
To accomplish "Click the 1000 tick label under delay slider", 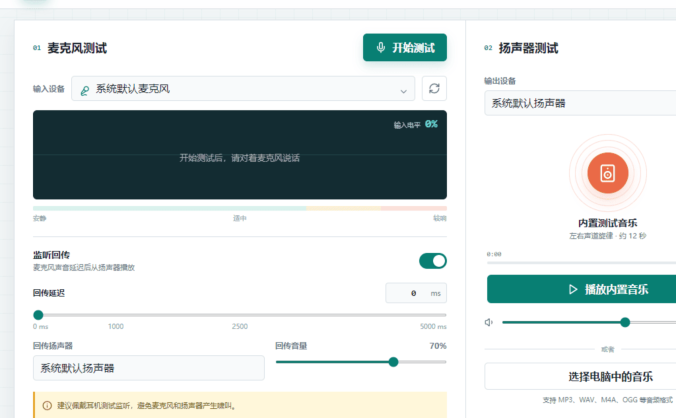I will [x=116, y=327].
